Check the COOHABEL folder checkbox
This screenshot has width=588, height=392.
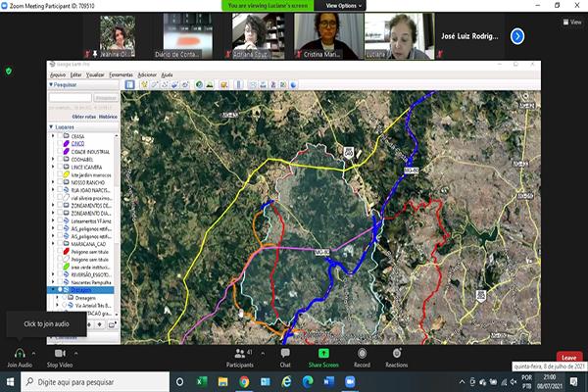[x=59, y=159]
